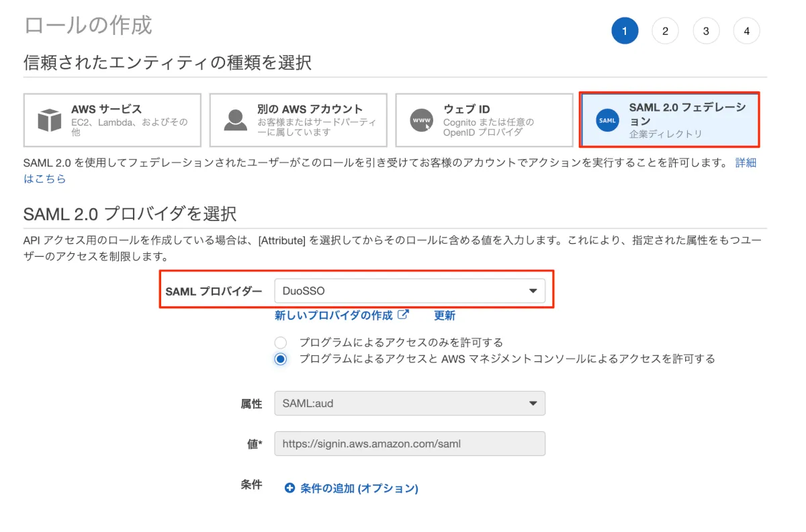Image resolution: width=806 pixels, height=532 pixels.
Task: Click the external link icon beside 新しいプロバイダの作成
Action: [403, 314]
